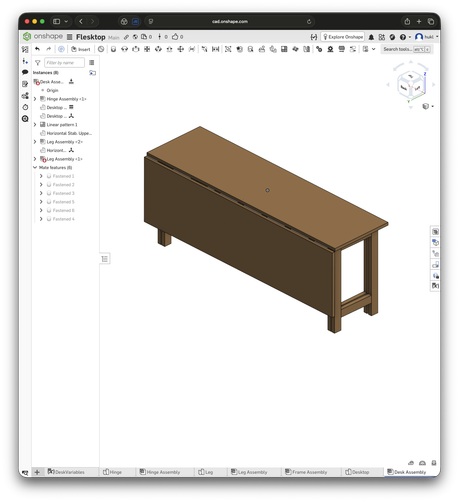Click the like thumbs-up icon
The image size is (459, 502).
[175, 37]
